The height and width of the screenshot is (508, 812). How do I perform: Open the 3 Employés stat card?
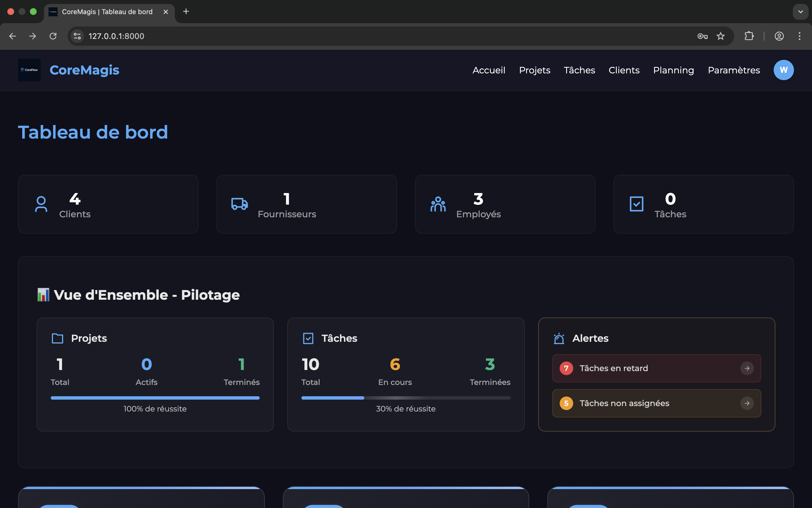click(505, 204)
